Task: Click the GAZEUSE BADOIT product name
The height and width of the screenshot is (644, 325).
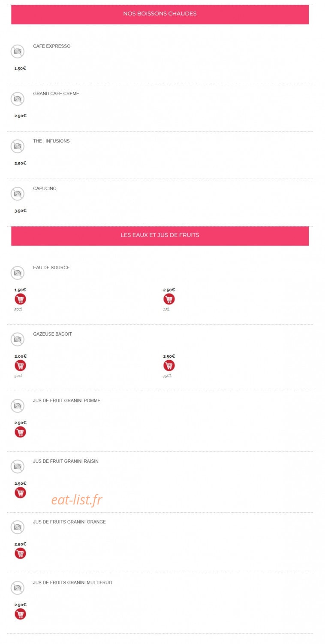Action: pos(53,334)
